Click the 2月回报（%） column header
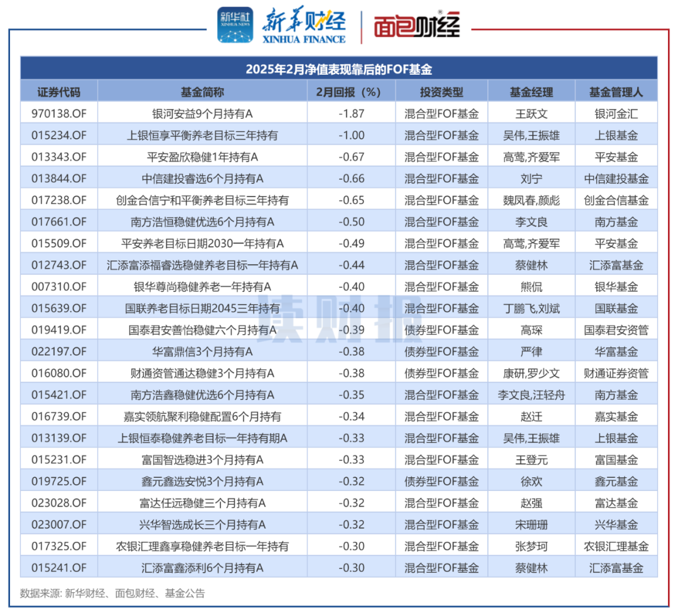The height and width of the screenshot is (616, 678). tap(352, 92)
